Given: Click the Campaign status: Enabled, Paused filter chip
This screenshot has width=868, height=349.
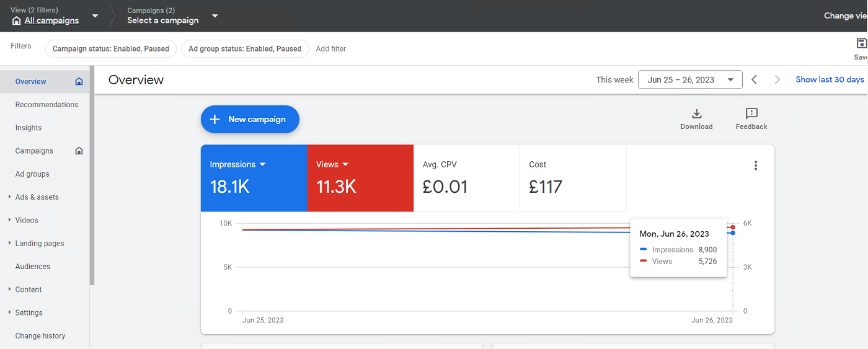Looking at the screenshot, I should (111, 49).
